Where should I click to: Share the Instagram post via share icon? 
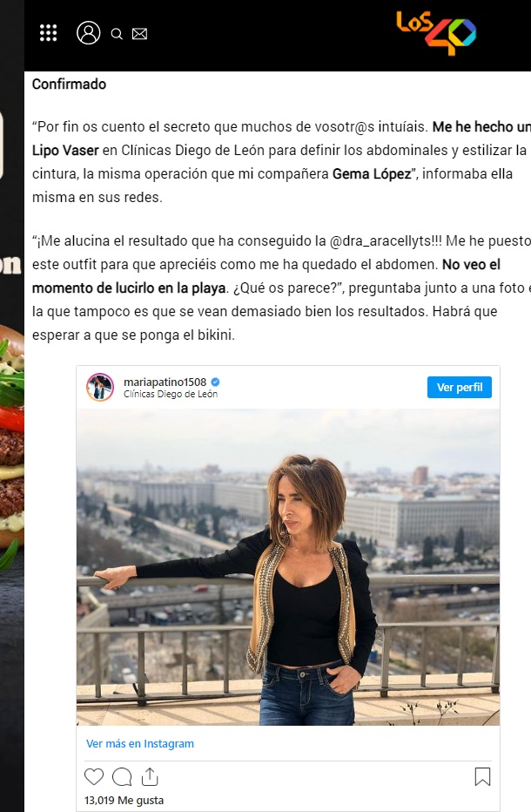tap(150, 776)
